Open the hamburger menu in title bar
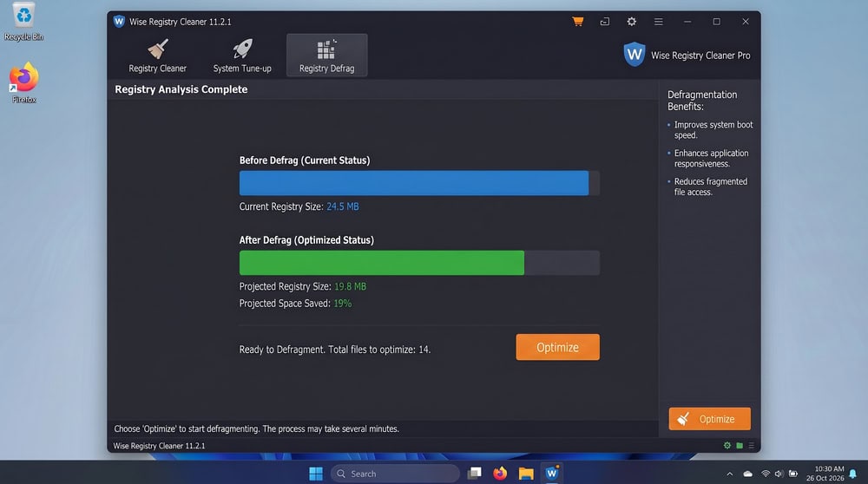The height and width of the screenshot is (484, 868). [x=658, y=22]
